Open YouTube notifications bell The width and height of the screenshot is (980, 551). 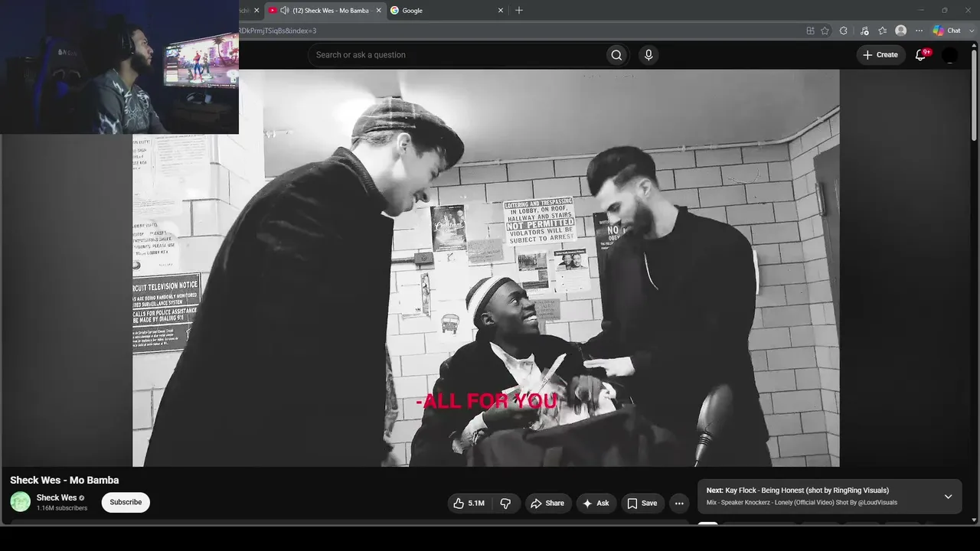[x=921, y=55]
